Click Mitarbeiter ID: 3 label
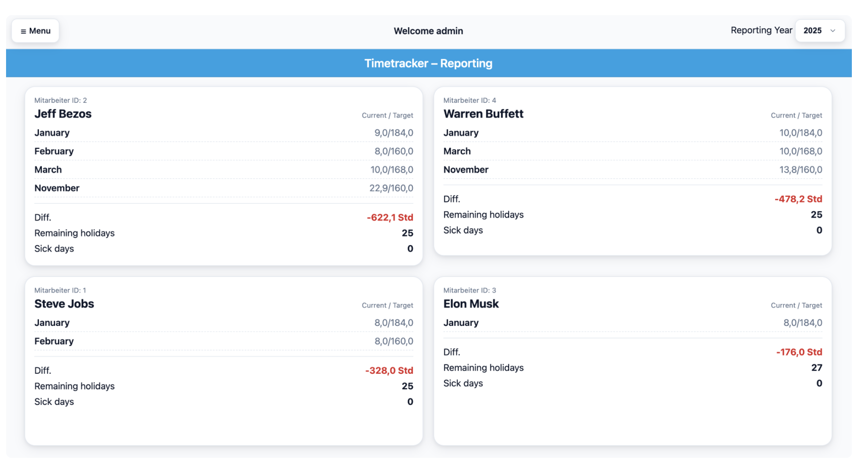This screenshot has height=466, width=868. coord(470,290)
